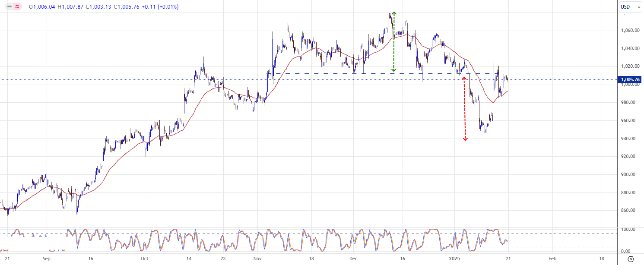Select the blue dashed horizontal support line
This screenshot has height=265, width=644.
(346, 74)
